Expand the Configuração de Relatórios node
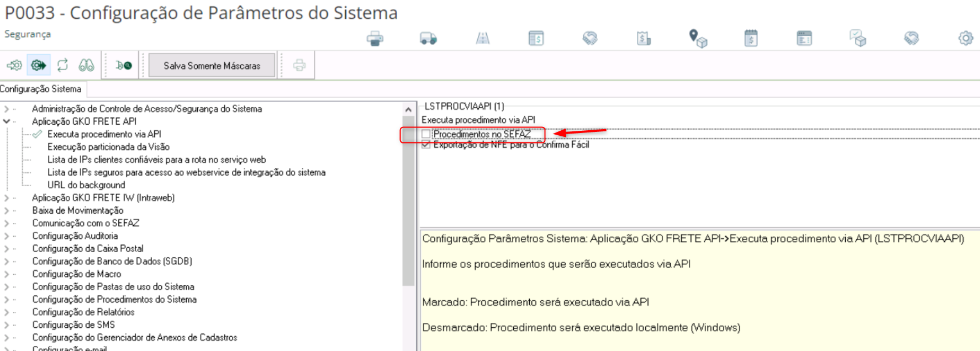 7,312
